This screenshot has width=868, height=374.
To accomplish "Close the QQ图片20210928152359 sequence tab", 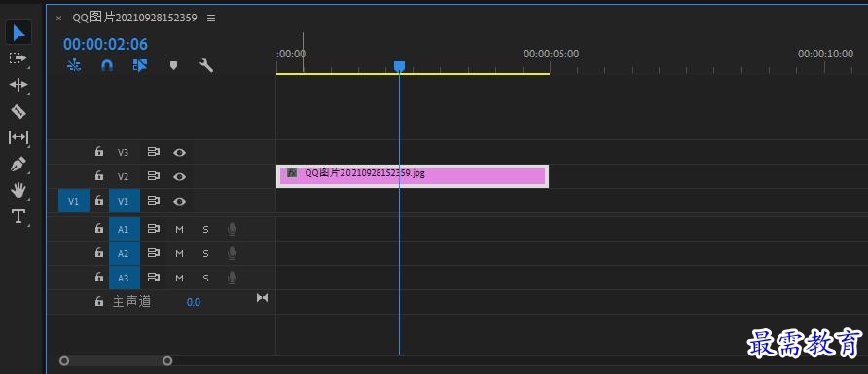I will tap(58, 19).
